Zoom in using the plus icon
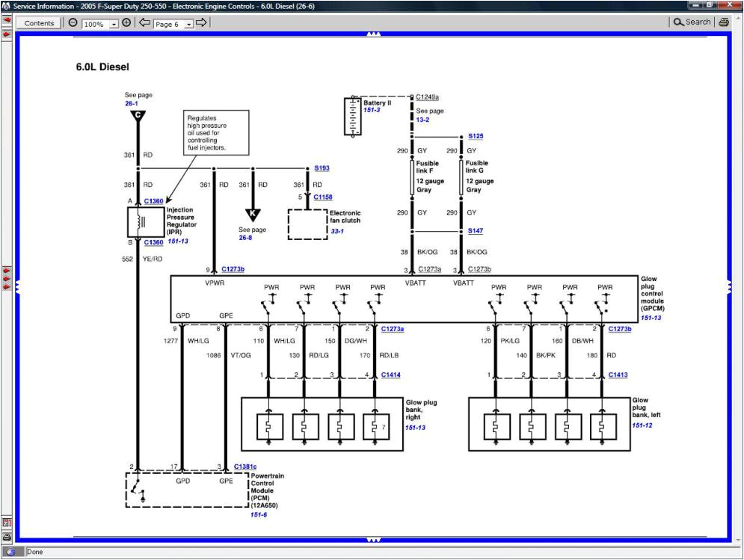Screen dimensions: 744x560 [126, 22]
